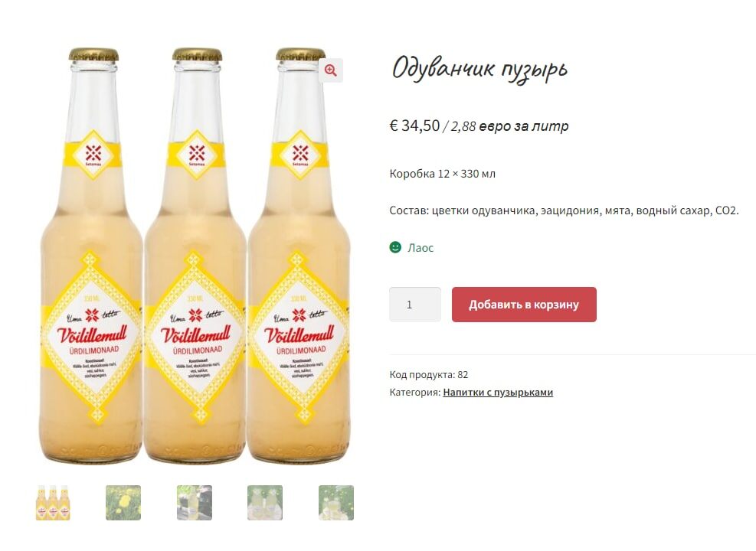Image resolution: width=756 pixels, height=551 pixels.
Task: Select the second thumbnail with dandelion flowers
Action: [123, 503]
